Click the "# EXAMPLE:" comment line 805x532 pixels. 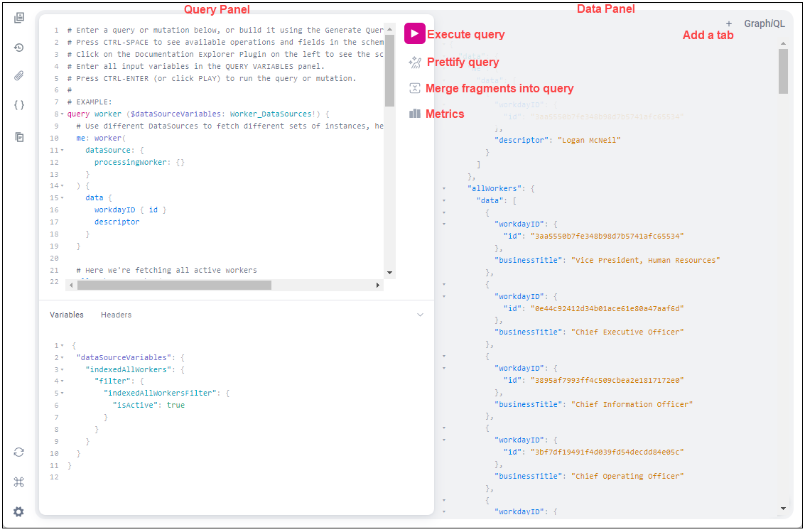pyautogui.click(x=90, y=102)
